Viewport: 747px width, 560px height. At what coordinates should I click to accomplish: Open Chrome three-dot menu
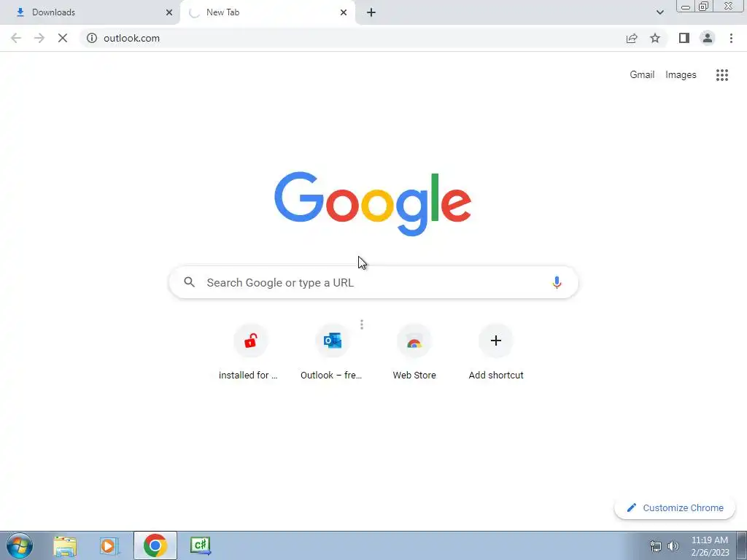click(731, 38)
